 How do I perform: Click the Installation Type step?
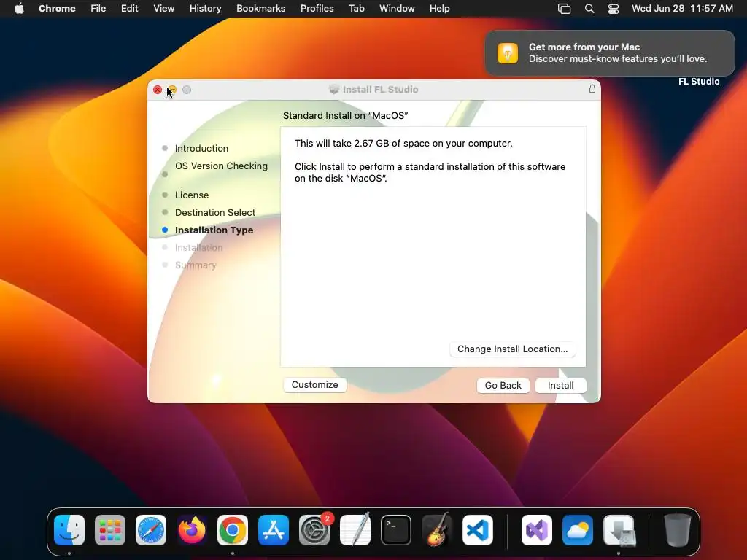click(x=214, y=230)
